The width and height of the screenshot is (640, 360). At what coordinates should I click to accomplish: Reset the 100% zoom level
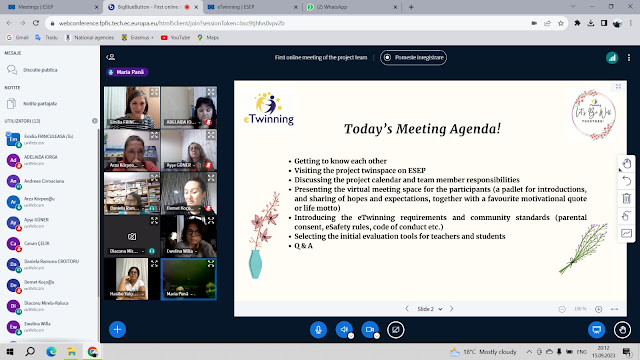click(580, 309)
